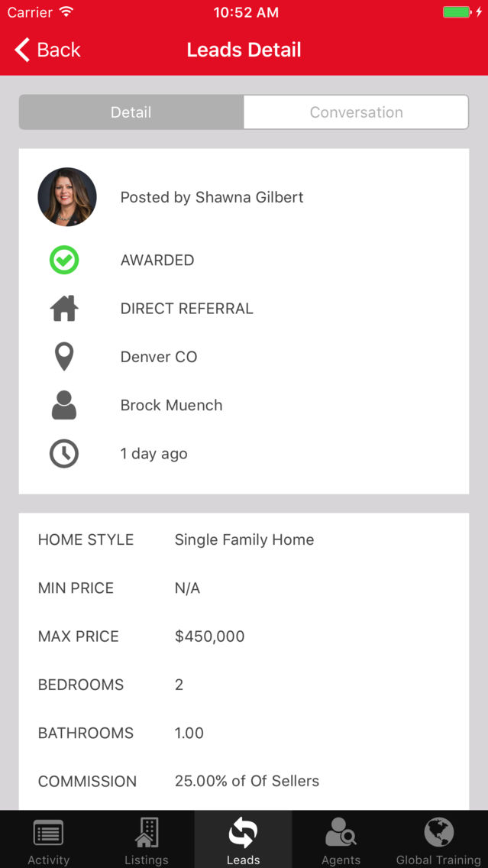Click the clock icon beside 1 day ago
Screen dimensions: 488x868
[64, 453]
